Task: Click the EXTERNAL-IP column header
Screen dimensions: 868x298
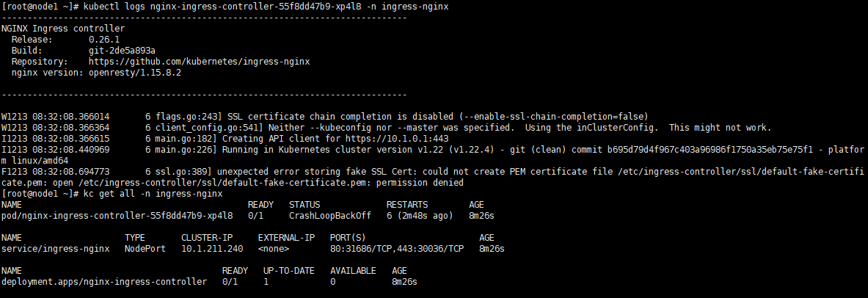Action: point(286,237)
